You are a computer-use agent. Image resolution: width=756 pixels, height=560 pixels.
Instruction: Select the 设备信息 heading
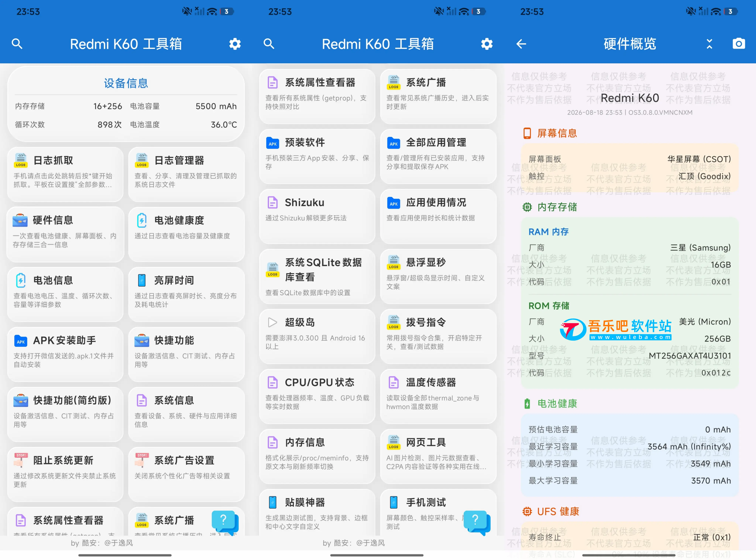click(x=126, y=83)
